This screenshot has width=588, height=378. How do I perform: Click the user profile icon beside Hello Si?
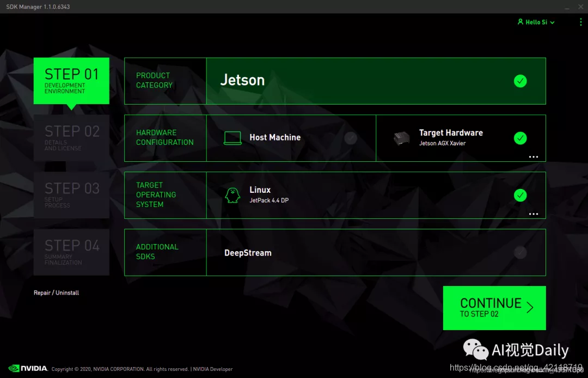(520, 22)
